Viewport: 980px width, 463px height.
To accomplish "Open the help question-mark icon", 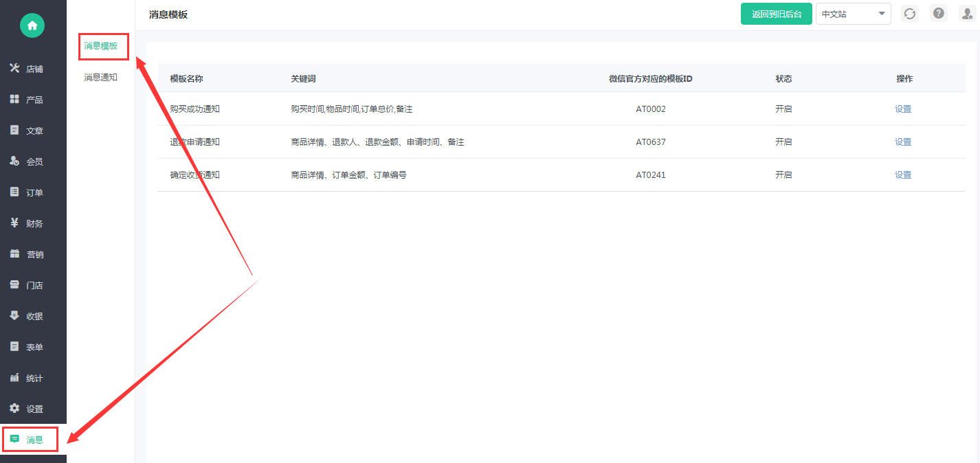I will (939, 14).
